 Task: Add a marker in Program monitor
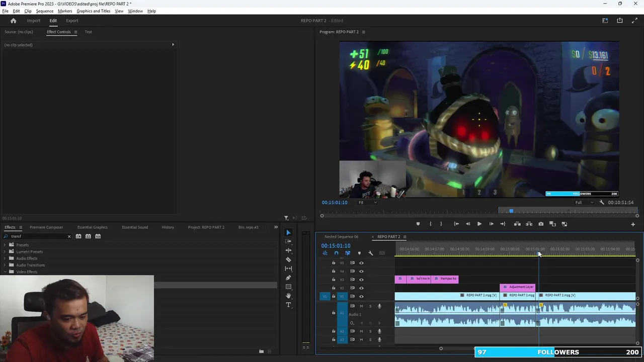coord(418,224)
